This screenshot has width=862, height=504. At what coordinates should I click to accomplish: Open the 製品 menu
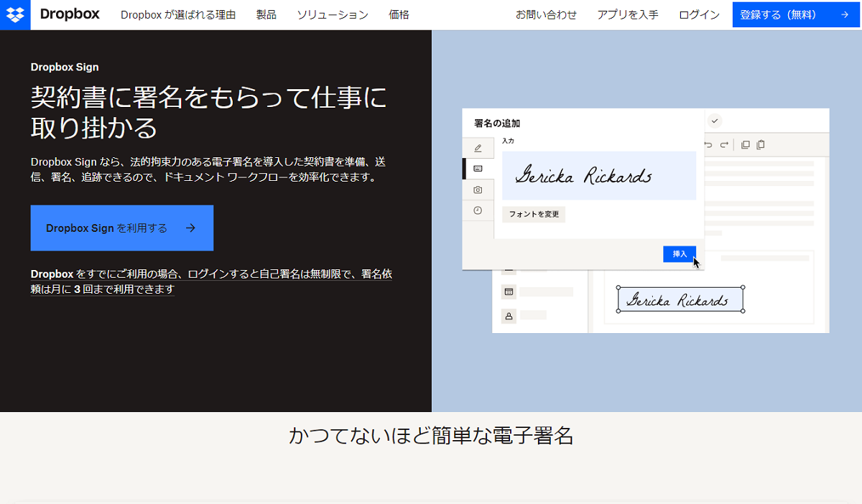[267, 14]
